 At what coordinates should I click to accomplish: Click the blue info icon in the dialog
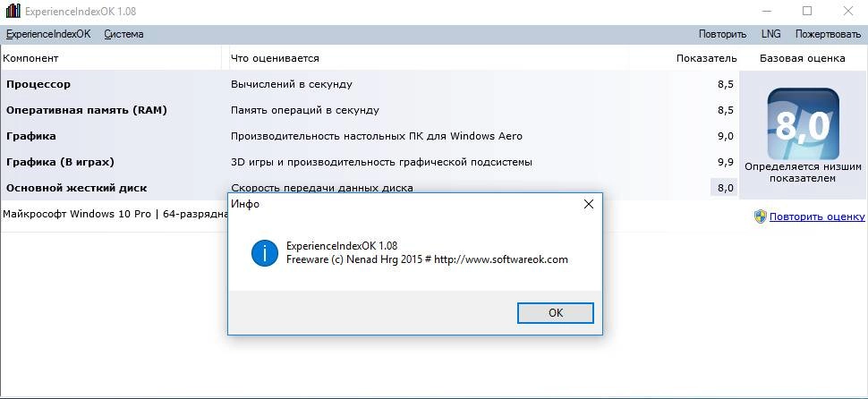pos(265,253)
